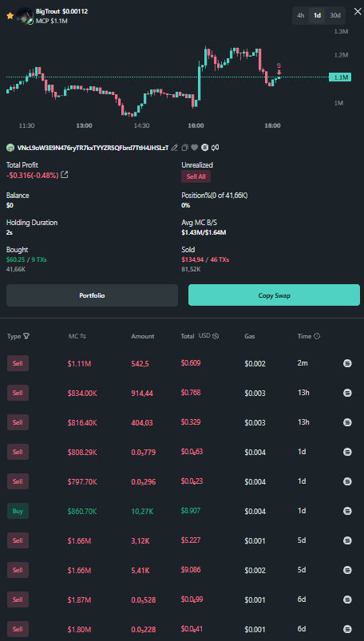Image resolution: width=364 pixels, height=641 pixels.
Task: Open explorer link for the $797.70K sell
Action: pyautogui.click(x=347, y=481)
